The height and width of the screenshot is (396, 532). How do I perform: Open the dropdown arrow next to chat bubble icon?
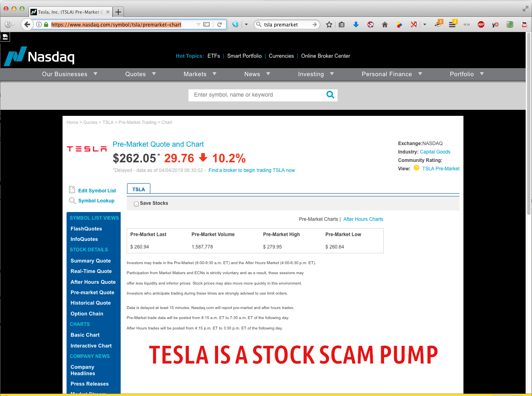click(x=246, y=24)
